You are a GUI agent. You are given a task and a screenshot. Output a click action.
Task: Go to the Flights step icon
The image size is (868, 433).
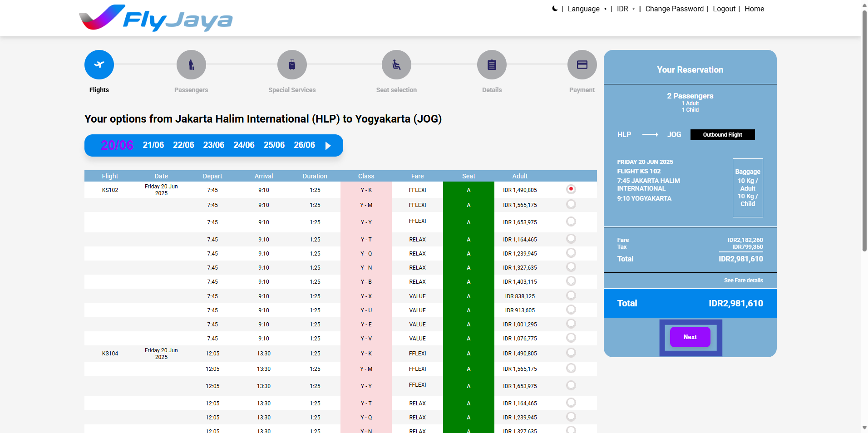pos(99,64)
